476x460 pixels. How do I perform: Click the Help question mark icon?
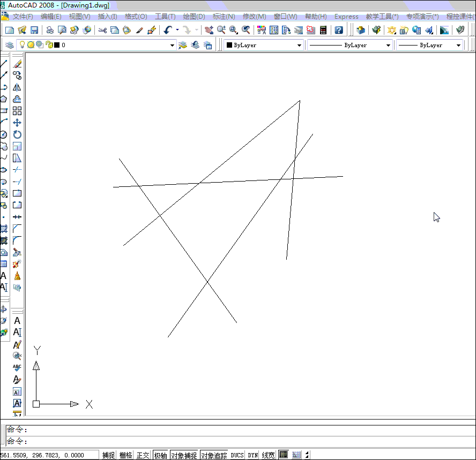click(338, 30)
